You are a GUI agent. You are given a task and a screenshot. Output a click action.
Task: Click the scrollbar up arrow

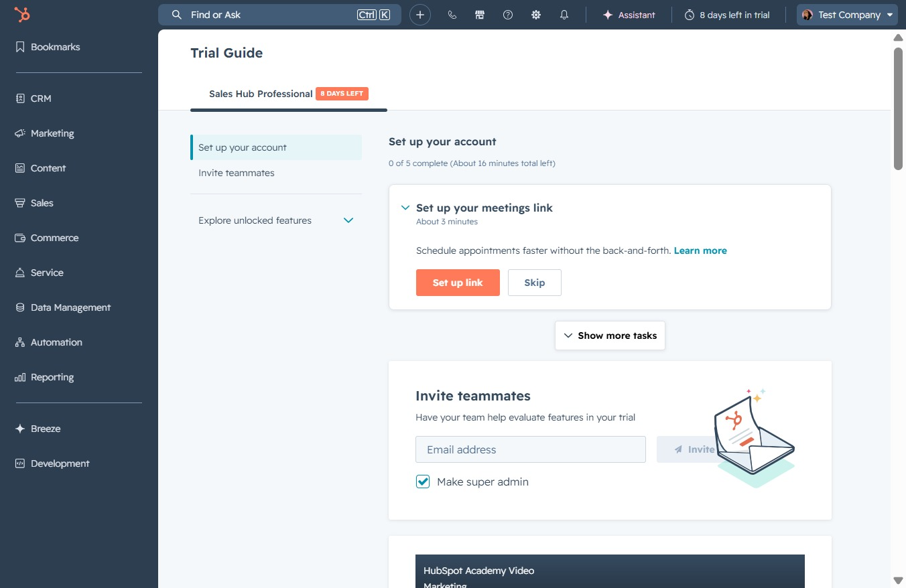[899, 37]
